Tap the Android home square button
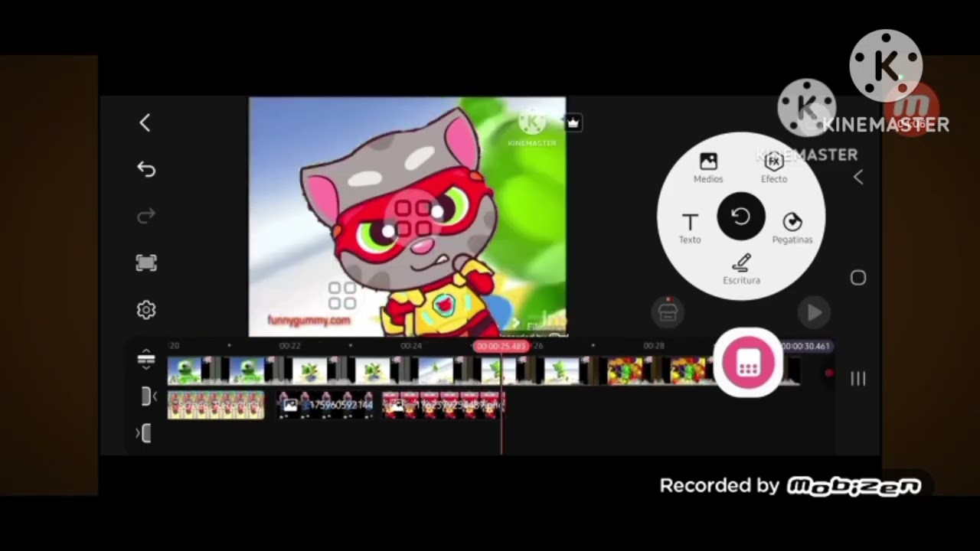980x551 pixels. (858, 278)
